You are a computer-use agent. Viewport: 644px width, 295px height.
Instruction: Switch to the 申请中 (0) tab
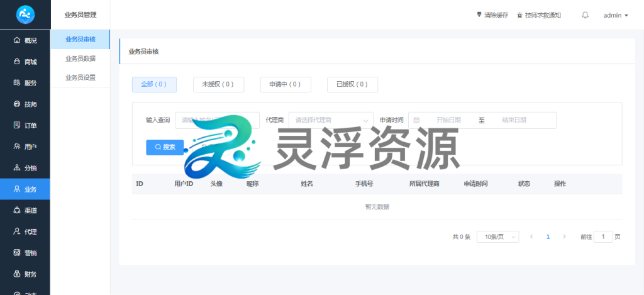[286, 84]
